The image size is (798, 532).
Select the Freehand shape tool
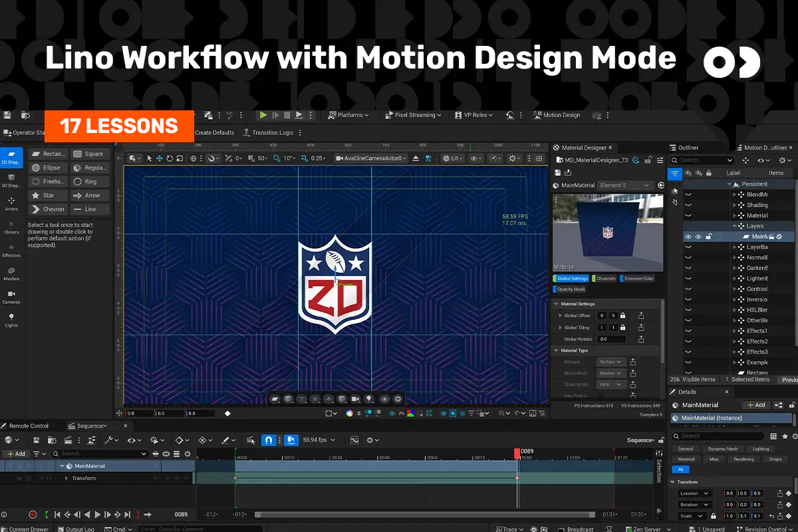[x=47, y=182]
